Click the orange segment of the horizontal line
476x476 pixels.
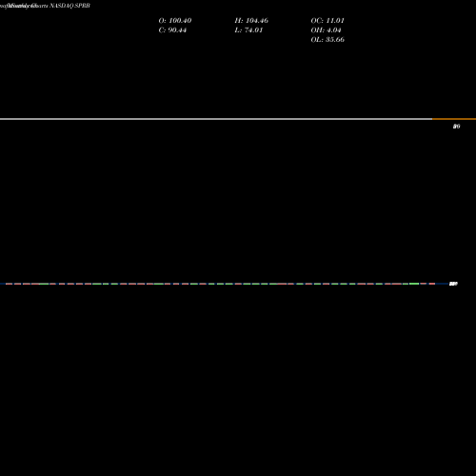pos(454,119)
